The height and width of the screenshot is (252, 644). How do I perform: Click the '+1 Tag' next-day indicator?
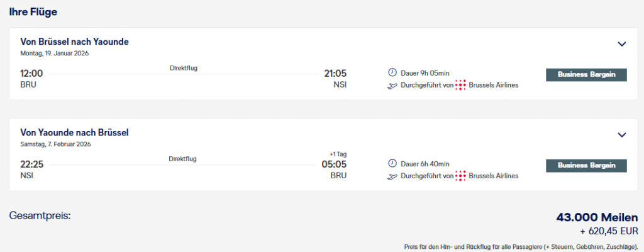(338, 153)
